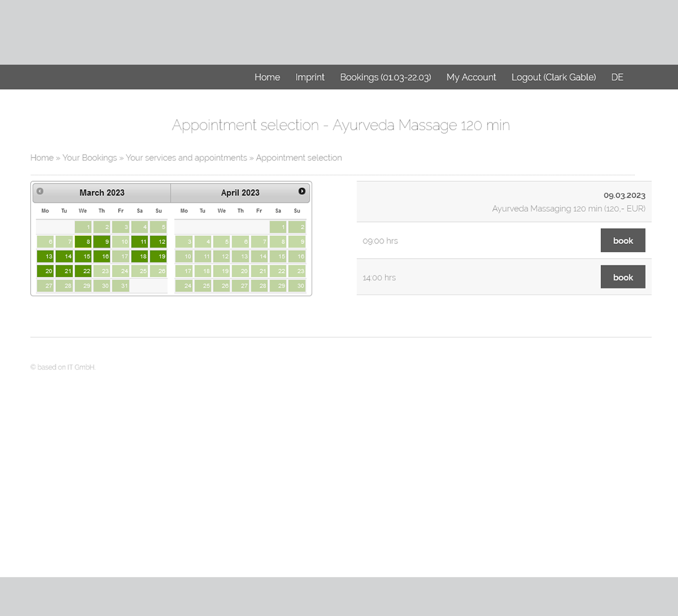Open Your services and appointments breadcrumb
Image resolution: width=678 pixels, height=616 pixels.
click(187, 158)
